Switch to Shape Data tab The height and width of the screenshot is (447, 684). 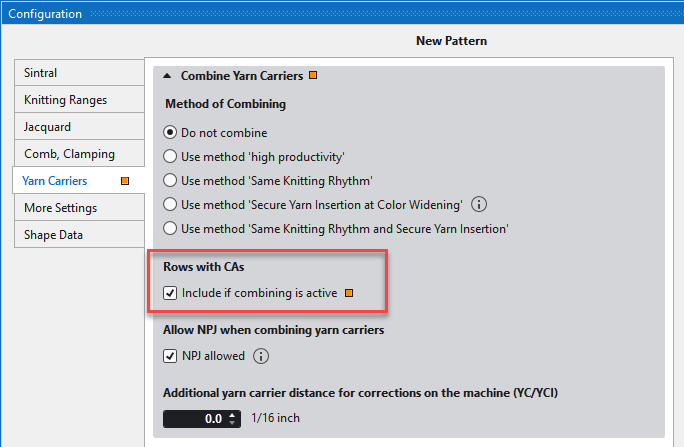coord(54,235)
